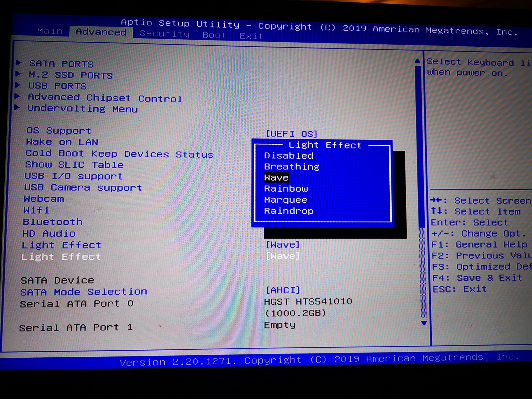
Task: Pick Raindrop light effect option
Action: (x=289, y=211)
